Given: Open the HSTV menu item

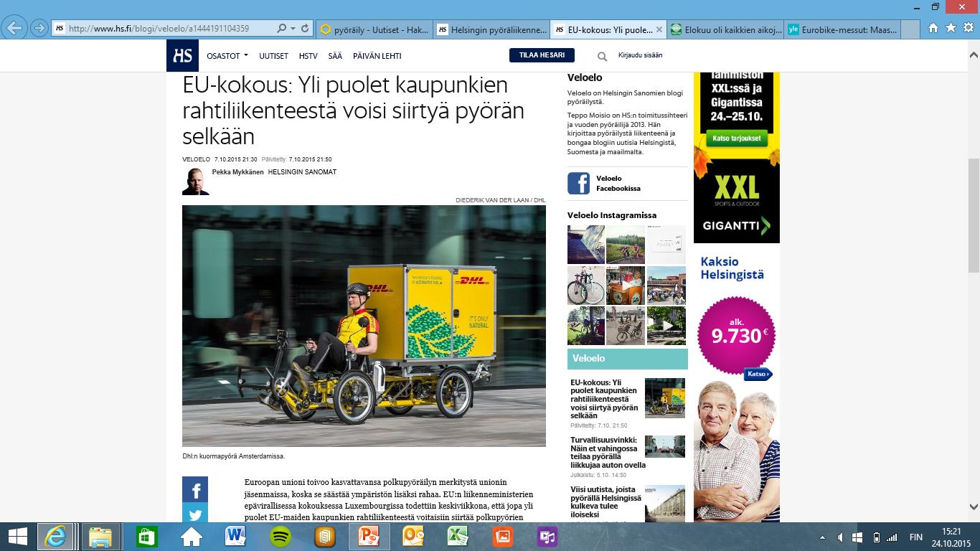Looking at the screenshot, I should click(x=308, y=56).
